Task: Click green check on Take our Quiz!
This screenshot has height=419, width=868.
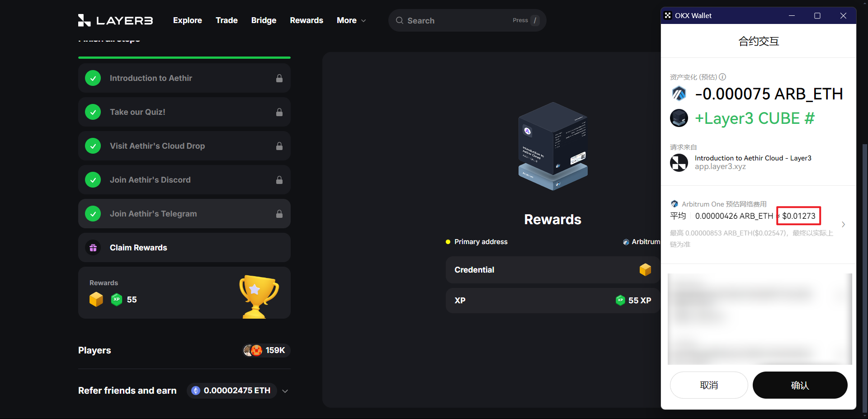Action: 93,112
